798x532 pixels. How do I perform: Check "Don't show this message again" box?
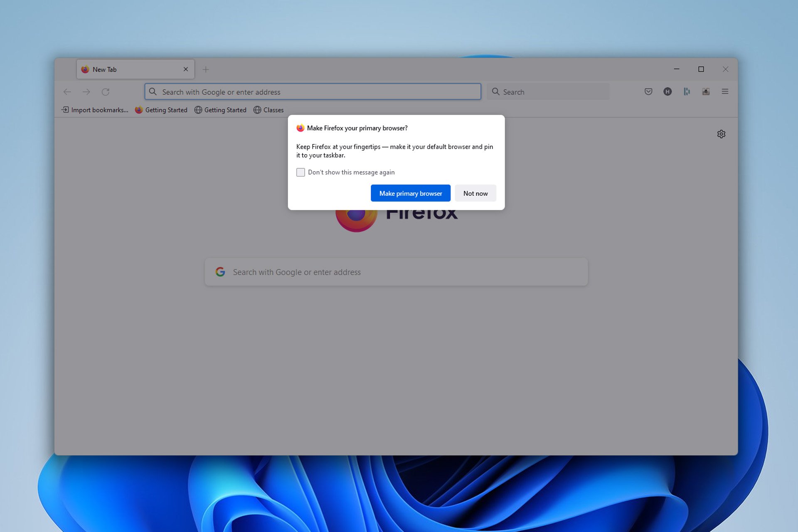click(300, 172)
